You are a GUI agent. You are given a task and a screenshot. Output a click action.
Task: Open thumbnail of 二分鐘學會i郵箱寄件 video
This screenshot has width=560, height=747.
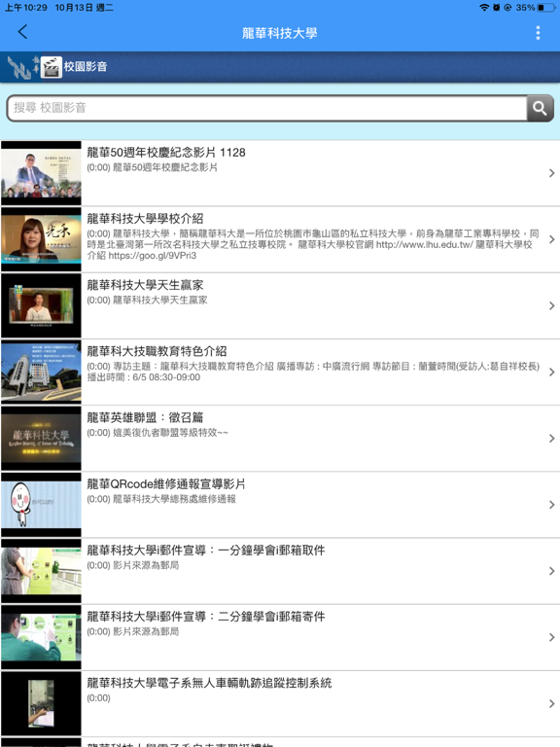tap(41, 637)
